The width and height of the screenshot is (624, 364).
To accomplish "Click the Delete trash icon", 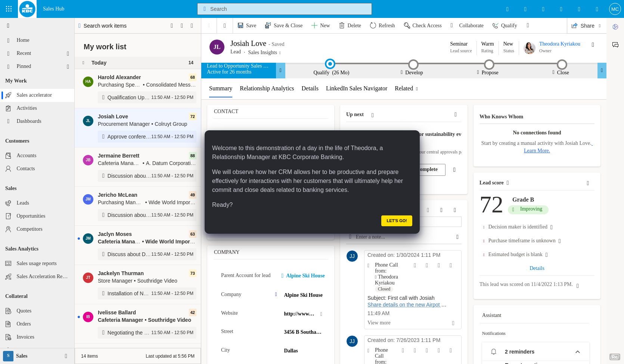I will [x=342, y=25].
